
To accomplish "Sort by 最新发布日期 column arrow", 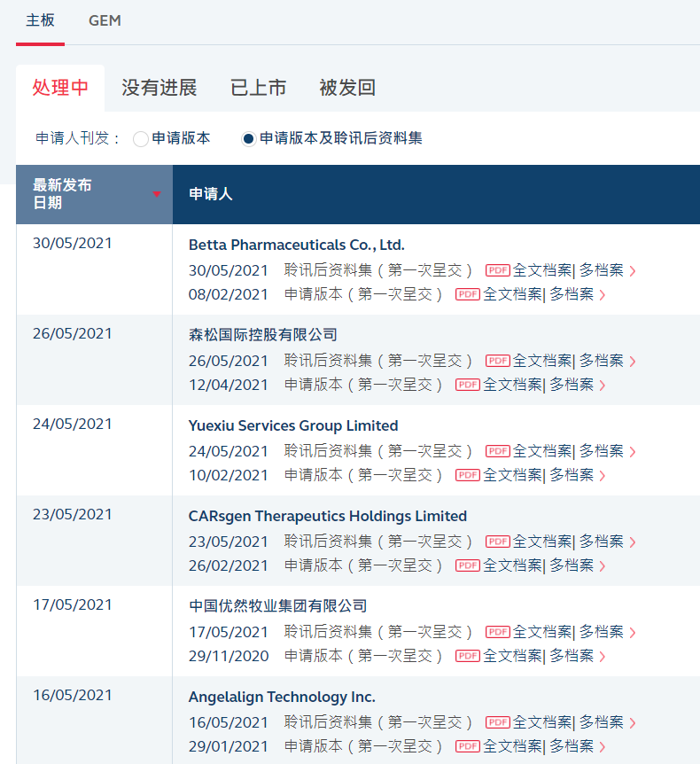I will pos(156,194).
